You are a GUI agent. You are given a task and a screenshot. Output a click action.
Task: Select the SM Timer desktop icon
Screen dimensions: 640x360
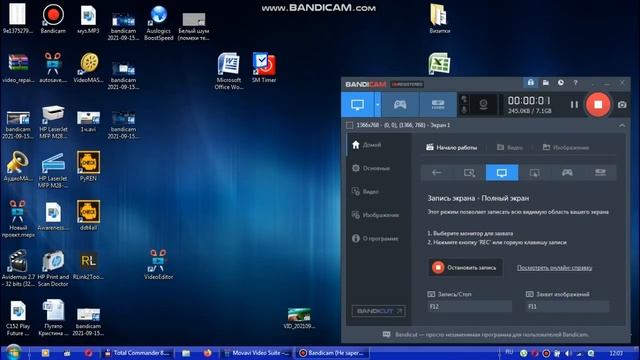[x=264, y=68]
